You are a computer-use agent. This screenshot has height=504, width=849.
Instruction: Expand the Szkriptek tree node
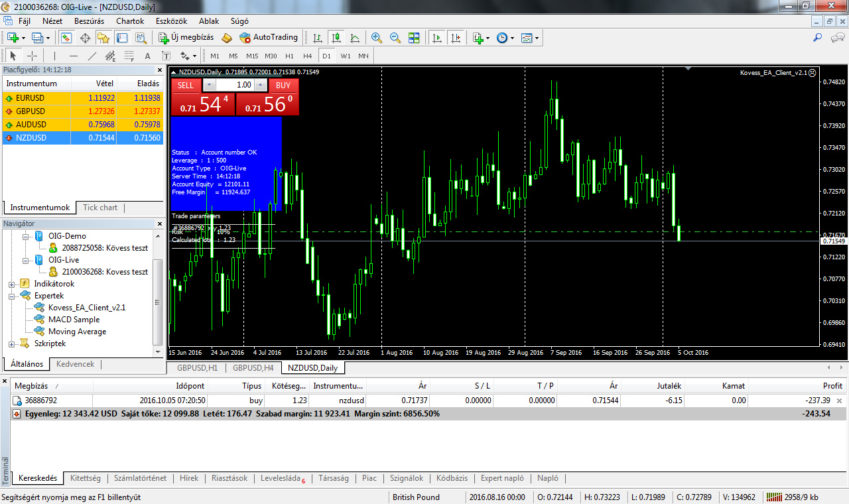coord(12,344)
